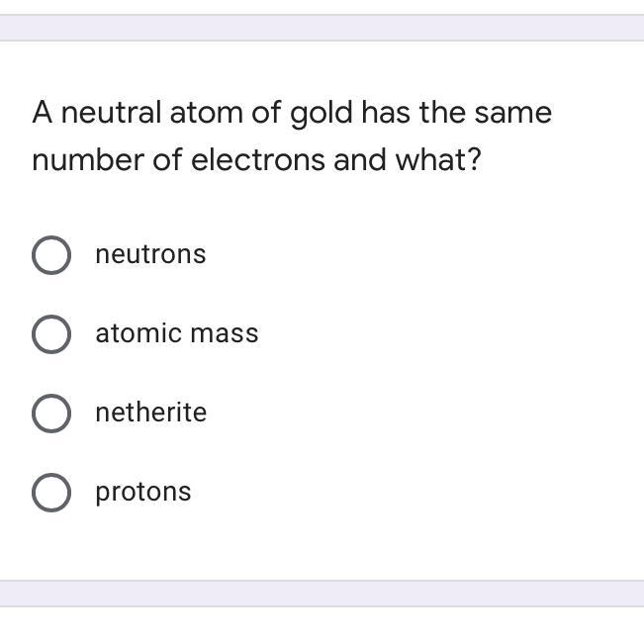The width and height of the screenshot is (644, 644).
Task: Click the 'netherite' answer label text
Action: [150, 412]
